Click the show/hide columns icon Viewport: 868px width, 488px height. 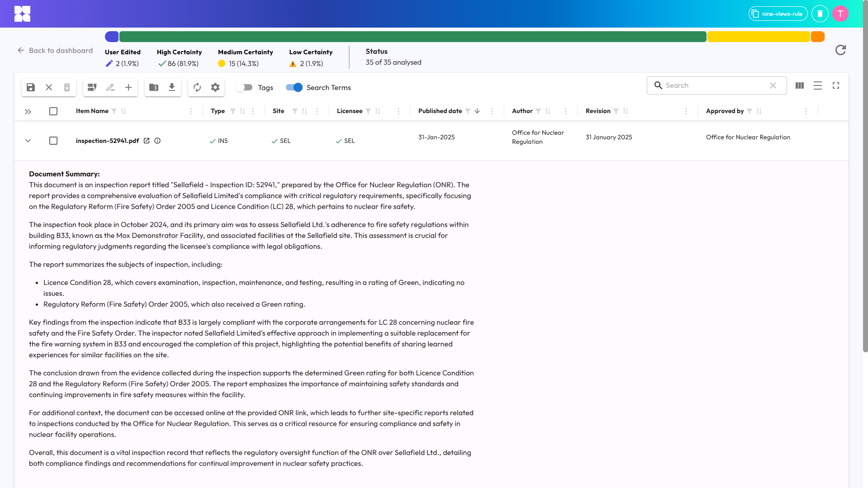pyautogui.click(x=800, y=85)
